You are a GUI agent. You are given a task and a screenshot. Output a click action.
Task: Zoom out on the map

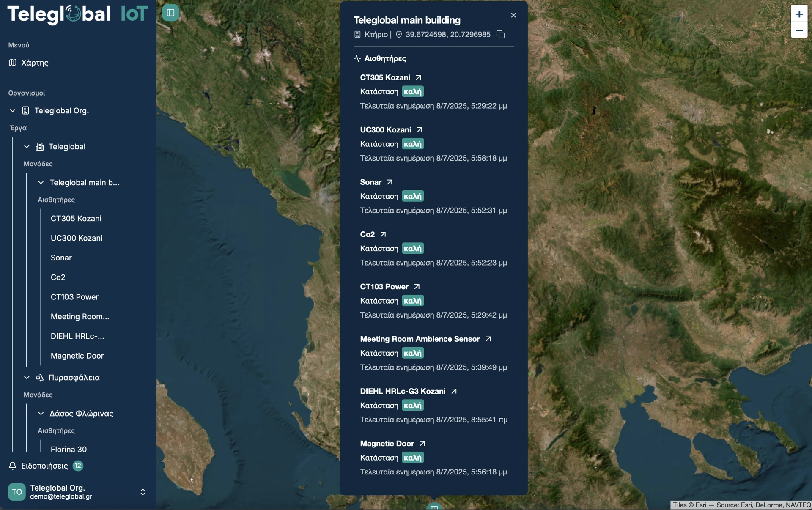(799, 30)
